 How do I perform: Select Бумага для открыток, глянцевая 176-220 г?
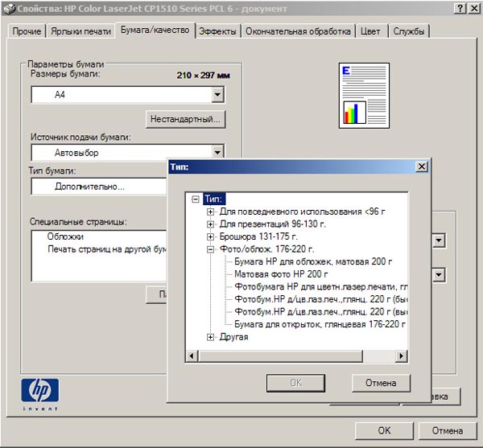point(320,324)
